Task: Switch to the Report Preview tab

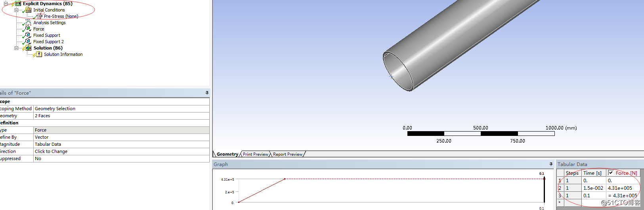Action: [x=288, y=154]
